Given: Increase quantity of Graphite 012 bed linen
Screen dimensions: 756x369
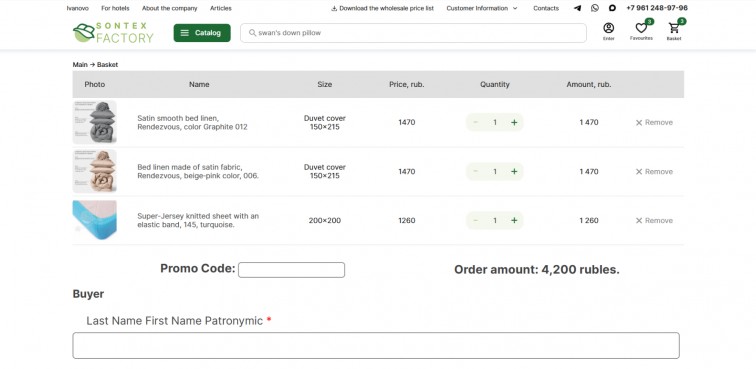Looking at the screenshot, I should pos(514,123).
